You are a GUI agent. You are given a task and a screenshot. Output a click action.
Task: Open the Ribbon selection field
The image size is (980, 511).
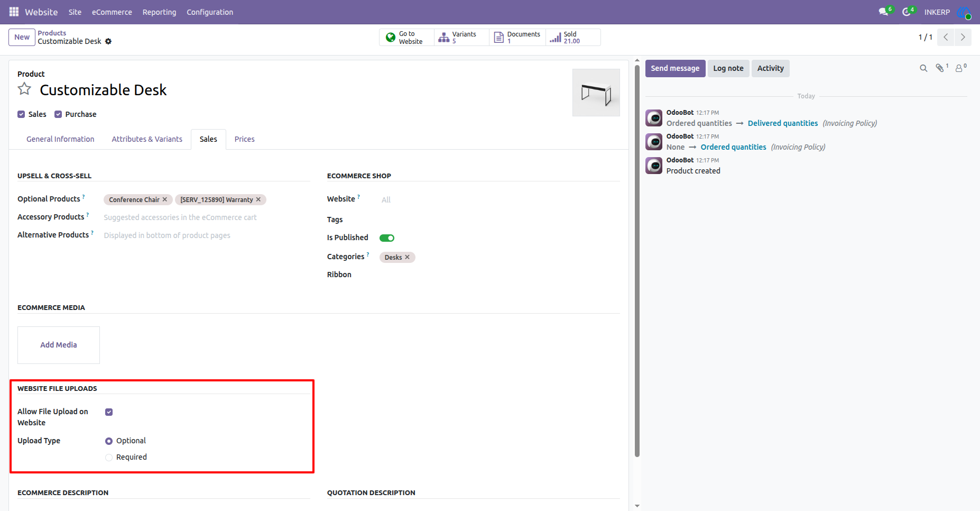tap(500, 275)
